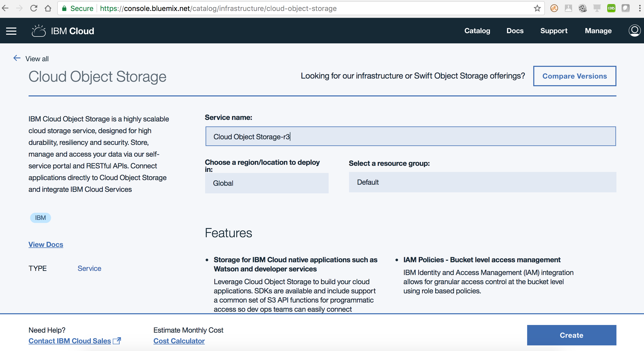Screen dimensions: 644x351
Task: Open the Manage menu
Action: tap(598, 31)
